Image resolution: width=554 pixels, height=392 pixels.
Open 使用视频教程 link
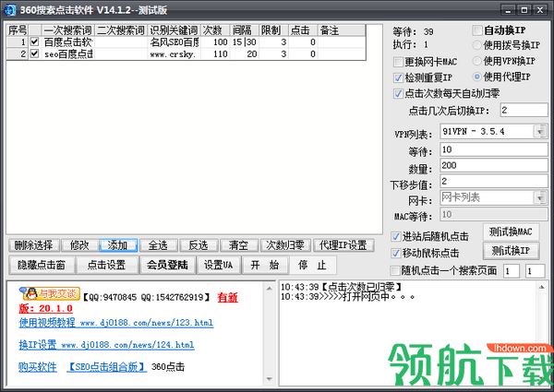116,323
